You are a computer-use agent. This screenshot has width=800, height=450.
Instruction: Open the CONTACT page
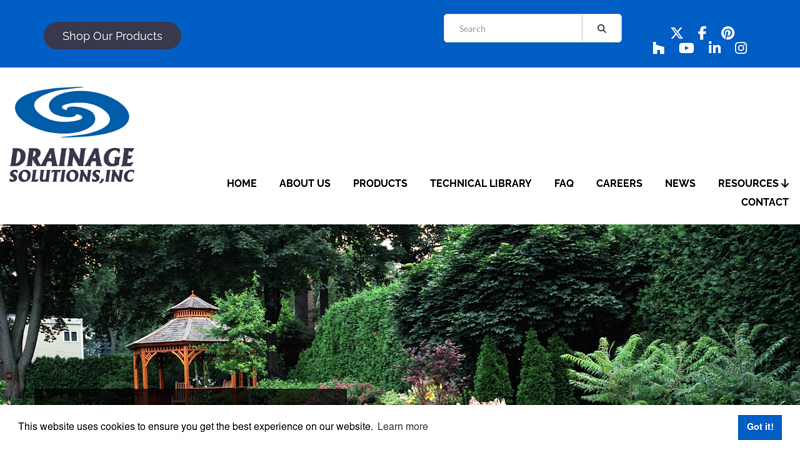coord(765,202)
